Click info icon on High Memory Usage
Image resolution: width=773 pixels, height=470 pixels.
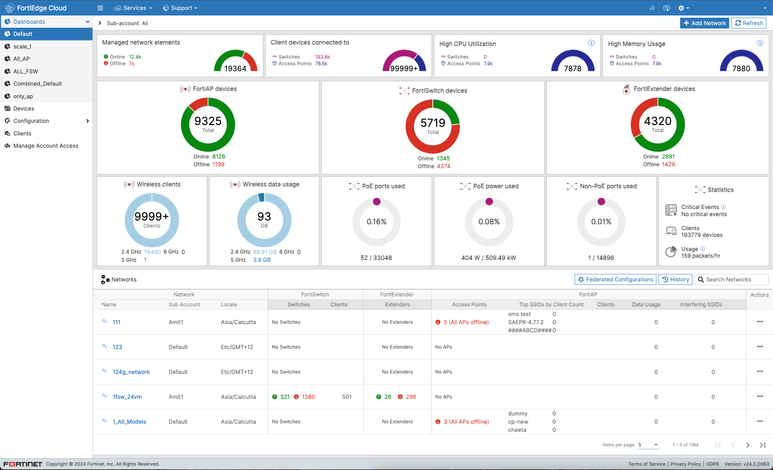click(x=759, y=43)
